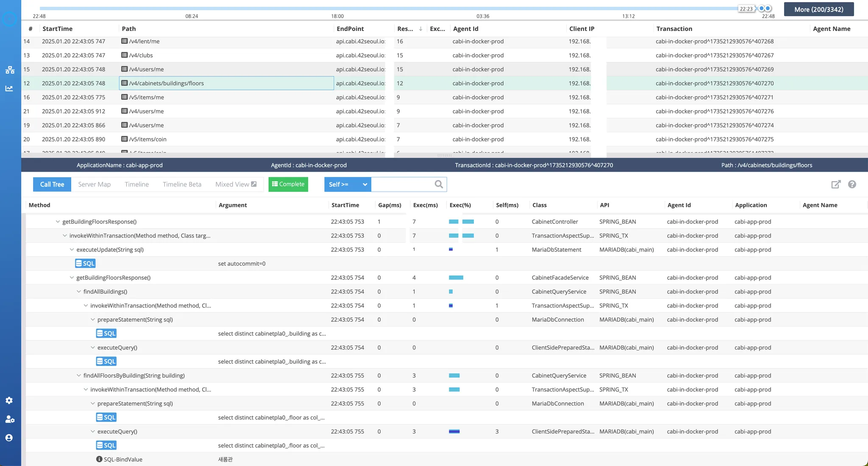Switch to the Server Map tab
Viewport: 868px width, 466px height.
94,184
